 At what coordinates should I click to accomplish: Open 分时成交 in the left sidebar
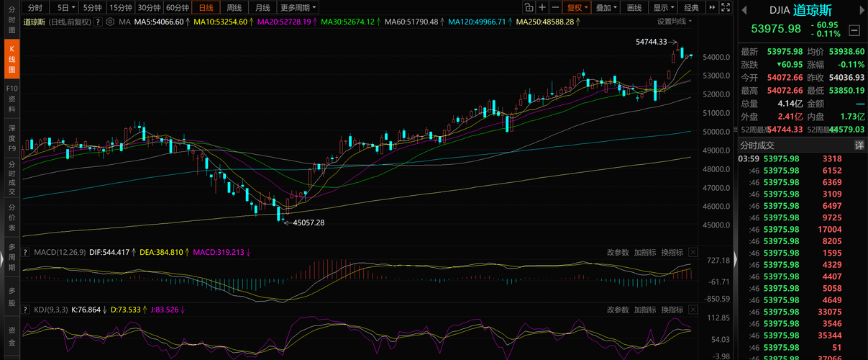(x=12, y=178)
